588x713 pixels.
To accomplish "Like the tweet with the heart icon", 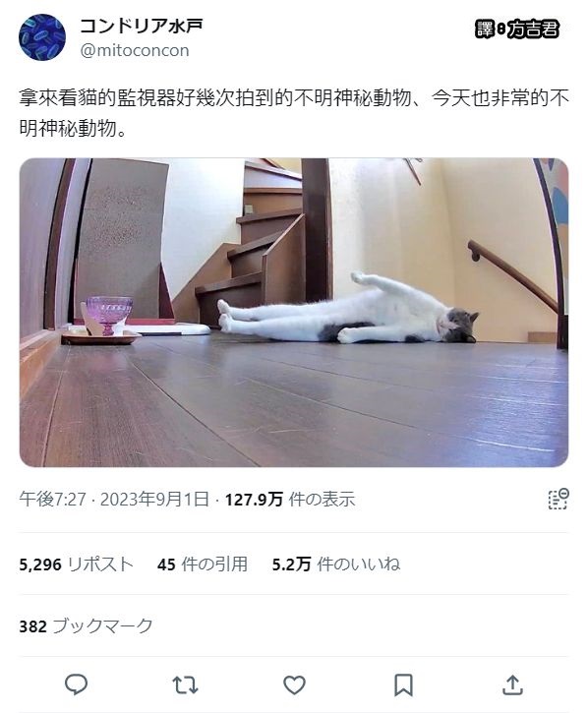I will tap(294, 685).
